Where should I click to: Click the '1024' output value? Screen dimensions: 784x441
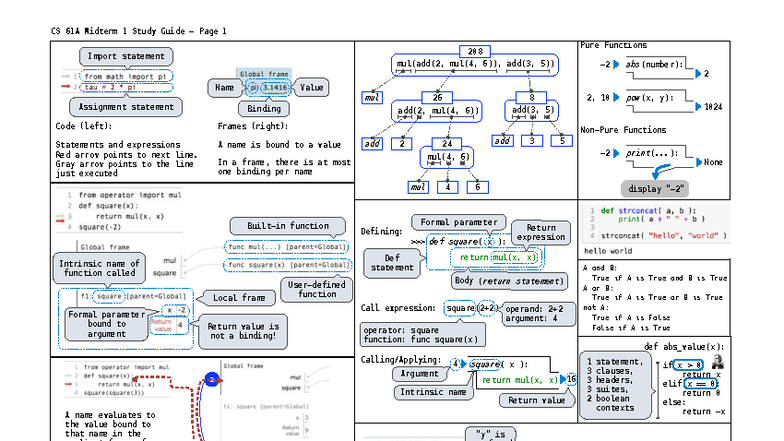point(713,106)
